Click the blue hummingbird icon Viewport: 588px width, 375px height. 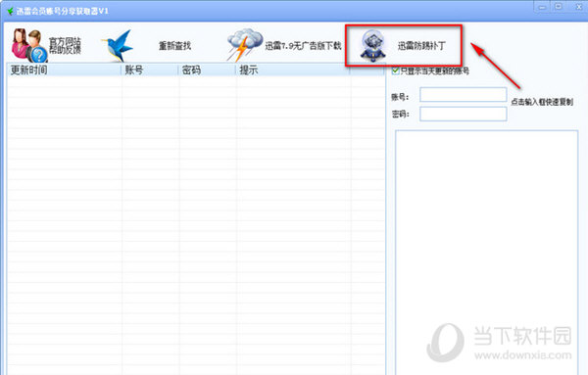(x=118, y=45)
